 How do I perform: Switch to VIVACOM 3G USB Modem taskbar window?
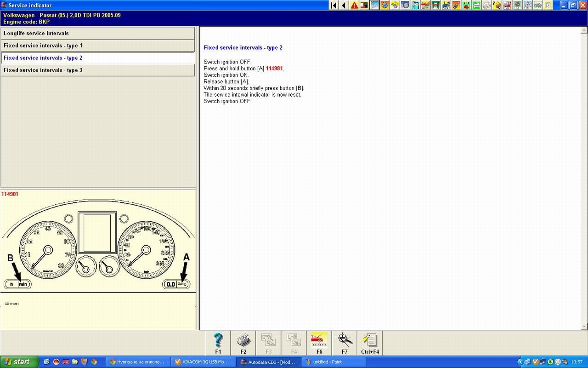tap(203, 362)
